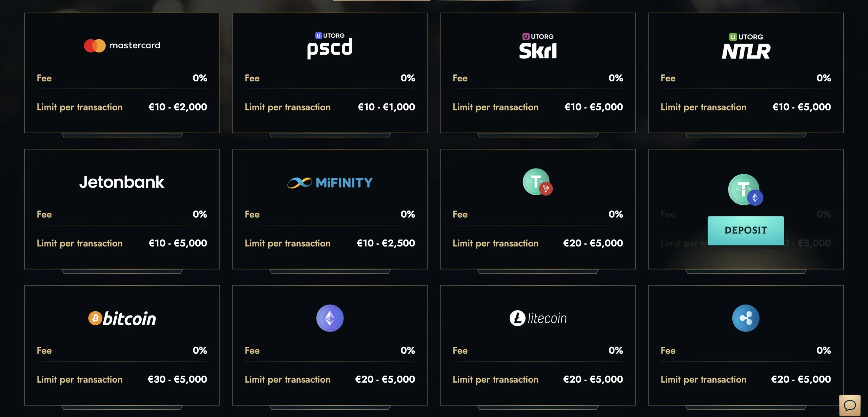The width and height of the screenshot is (868, 417).
Task: Choose the UTORG Skrl payment logo
Action: (538, 46)
